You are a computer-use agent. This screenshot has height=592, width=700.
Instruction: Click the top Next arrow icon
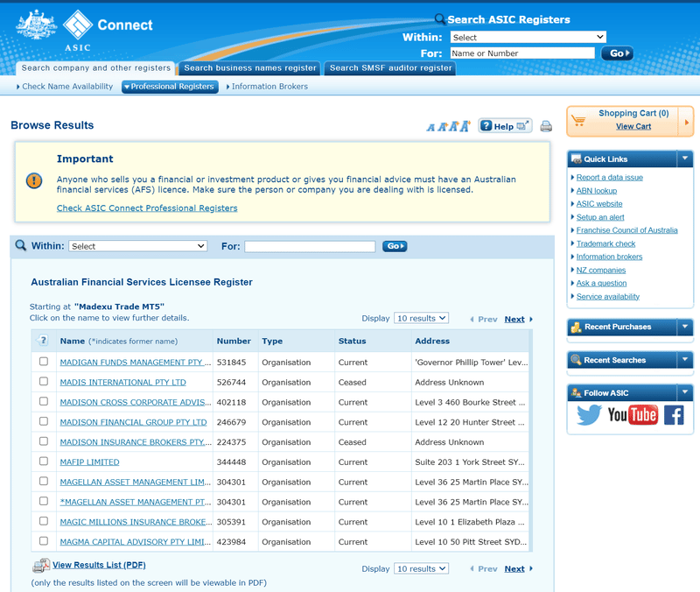pos(531,319)
